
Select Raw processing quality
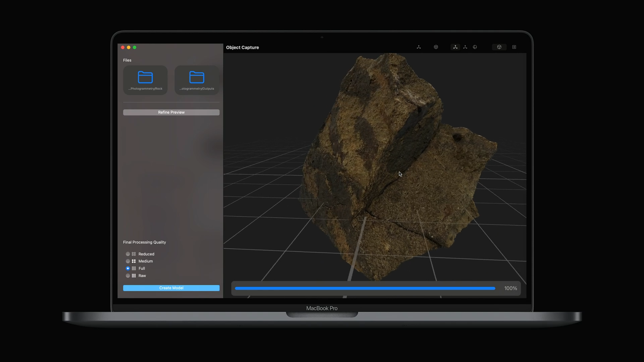128,276
